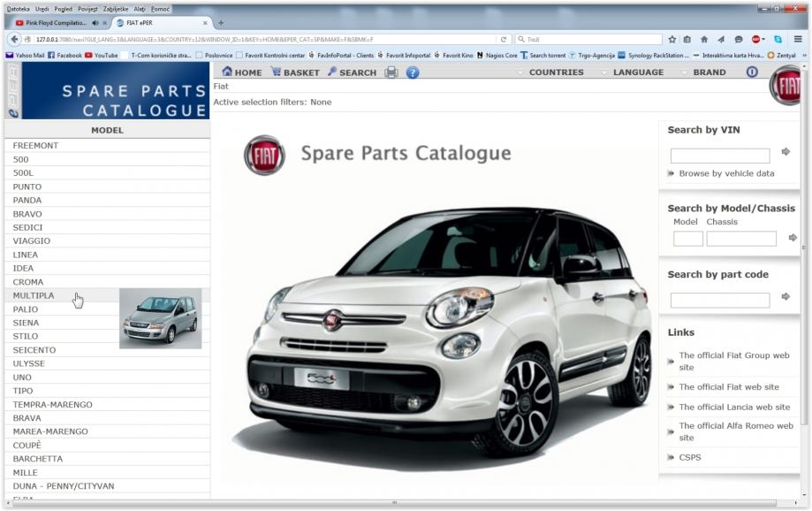Focus the part code input field
This screenshot has width=812, height=511.
720,300
